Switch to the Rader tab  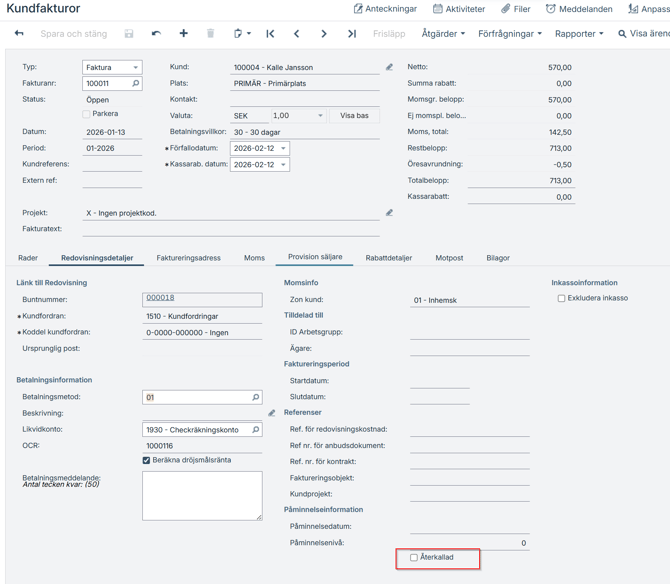[x=28, y=258]
